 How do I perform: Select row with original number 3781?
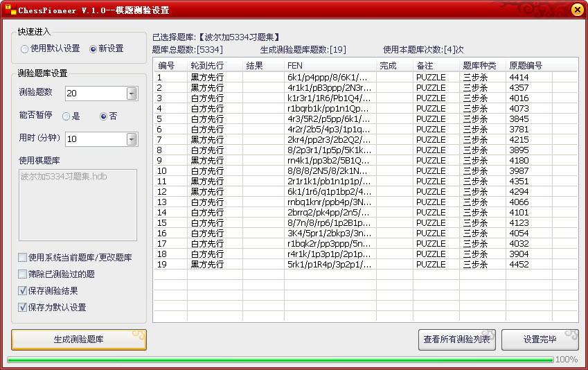click(x=366, y=130)
